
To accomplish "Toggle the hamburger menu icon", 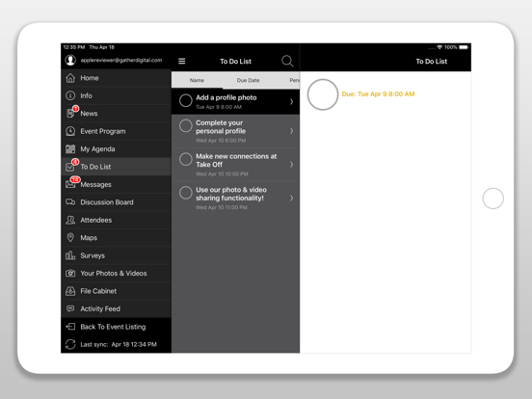I will click(x=182, y=61).
